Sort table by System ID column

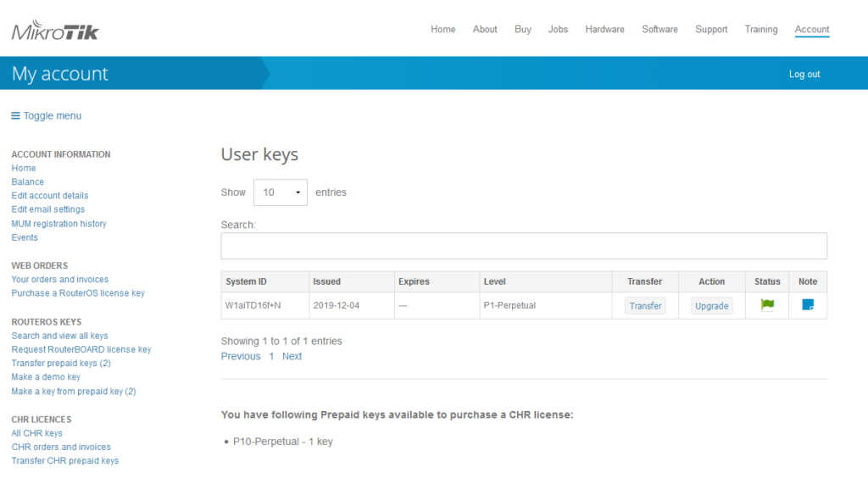[x=265, y=281]
